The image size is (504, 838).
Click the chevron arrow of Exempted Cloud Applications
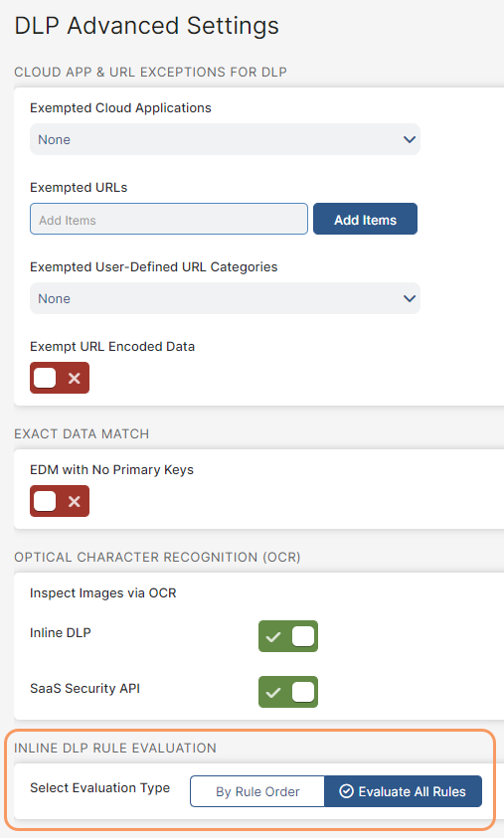tap(410, 139)
